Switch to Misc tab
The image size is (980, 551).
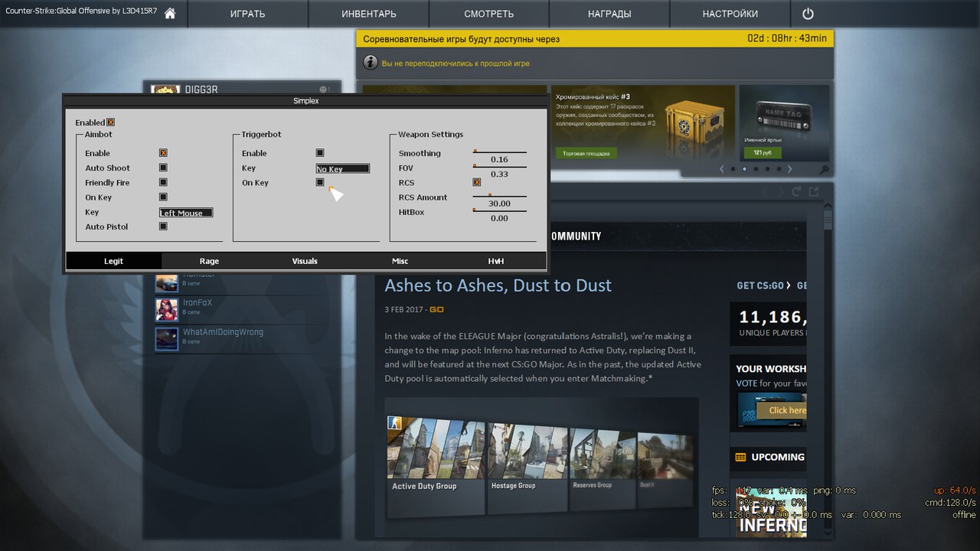point(400,261)
